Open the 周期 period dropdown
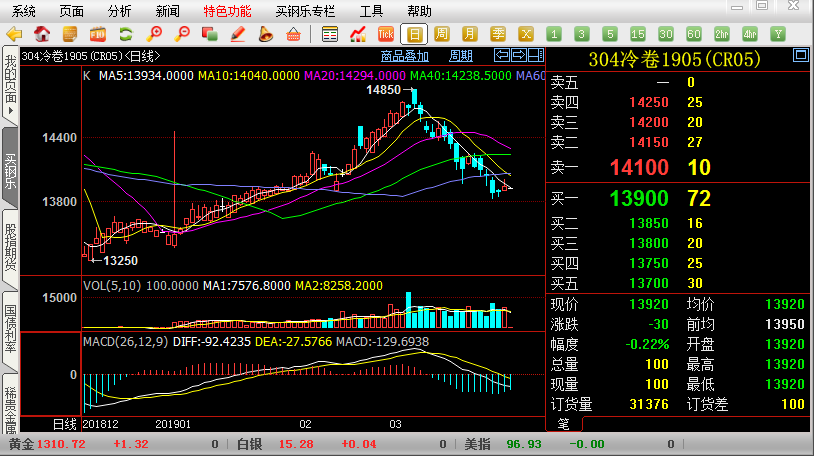814x456 pixels. tap(461, 56)
